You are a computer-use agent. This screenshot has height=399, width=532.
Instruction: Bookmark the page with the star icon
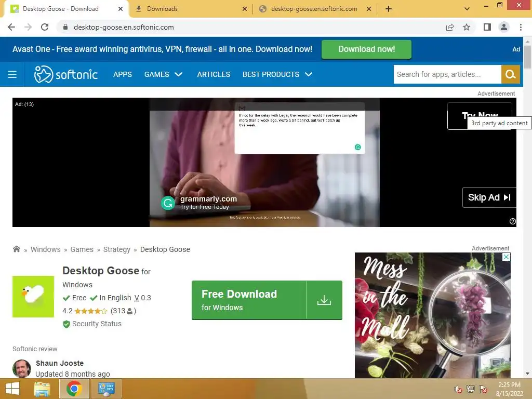[467, 27]
